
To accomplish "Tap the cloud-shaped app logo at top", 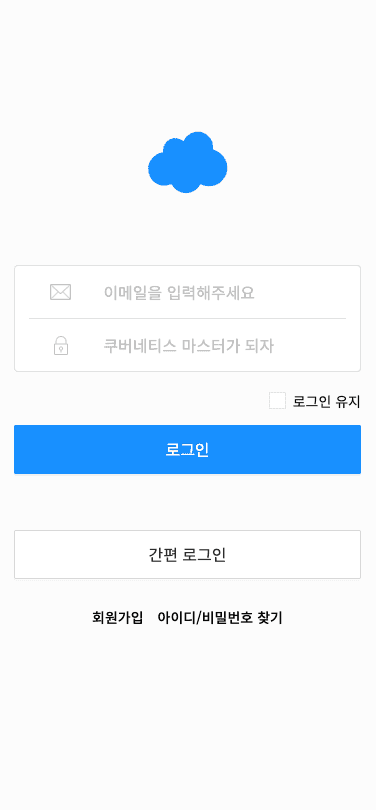I will 187,162.
